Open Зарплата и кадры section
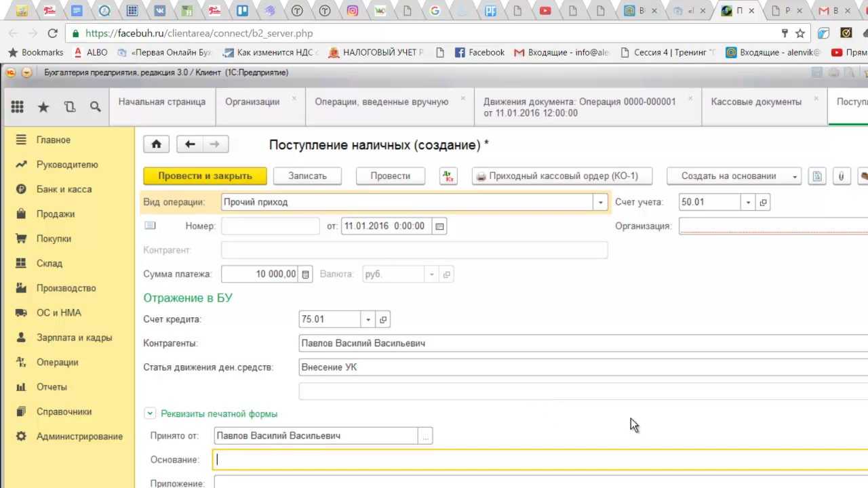The image size is (868, 488). pos(74,338)
